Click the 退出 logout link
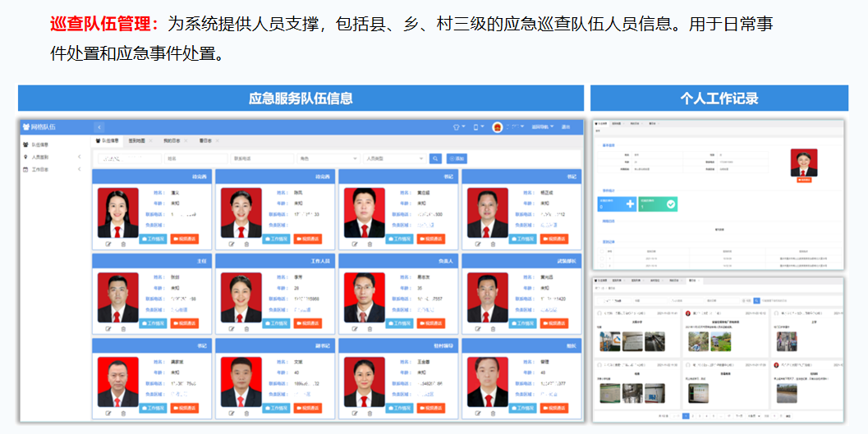The width and height of the screenshot is (868, 434). 566,127
